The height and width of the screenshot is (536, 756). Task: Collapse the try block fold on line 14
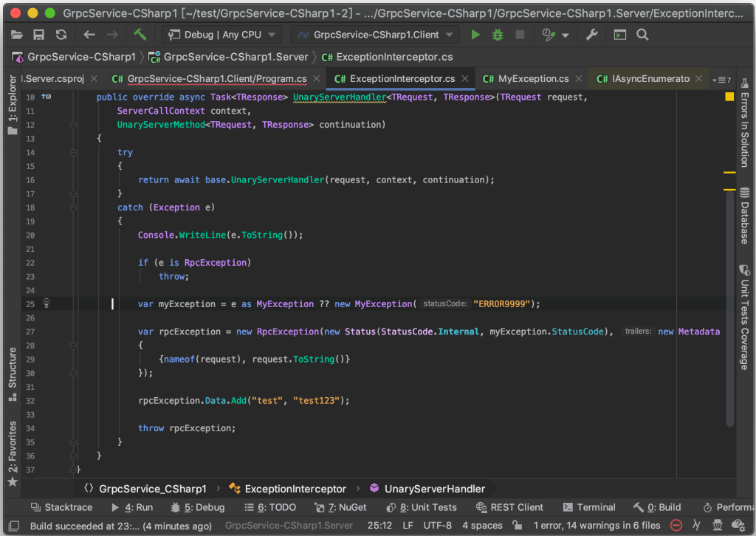(73, 152)
